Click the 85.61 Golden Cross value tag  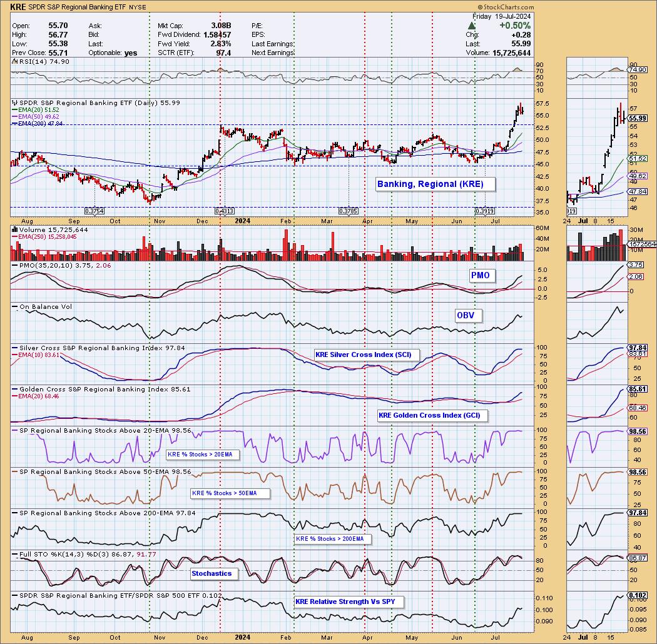click(638, 389)
